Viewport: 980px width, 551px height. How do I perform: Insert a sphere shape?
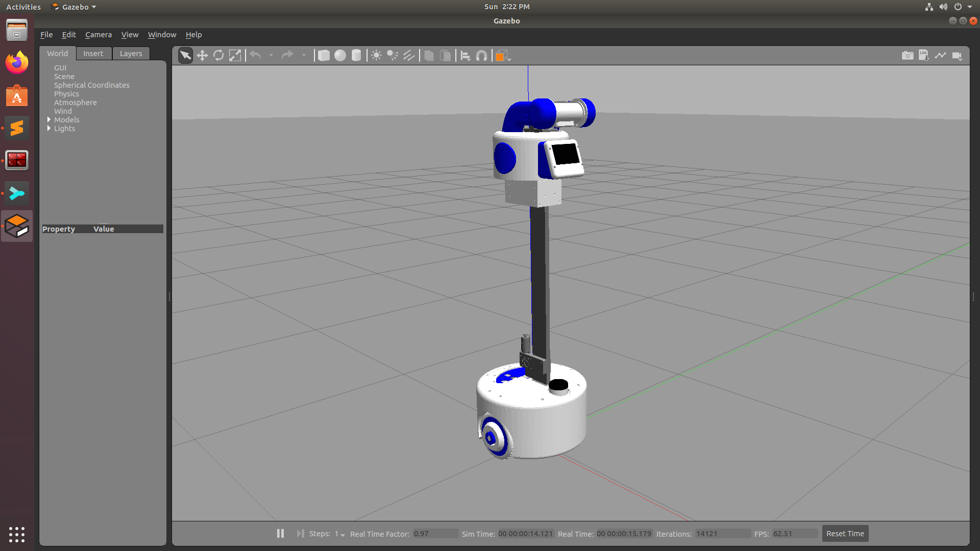[x=340, y=56]
